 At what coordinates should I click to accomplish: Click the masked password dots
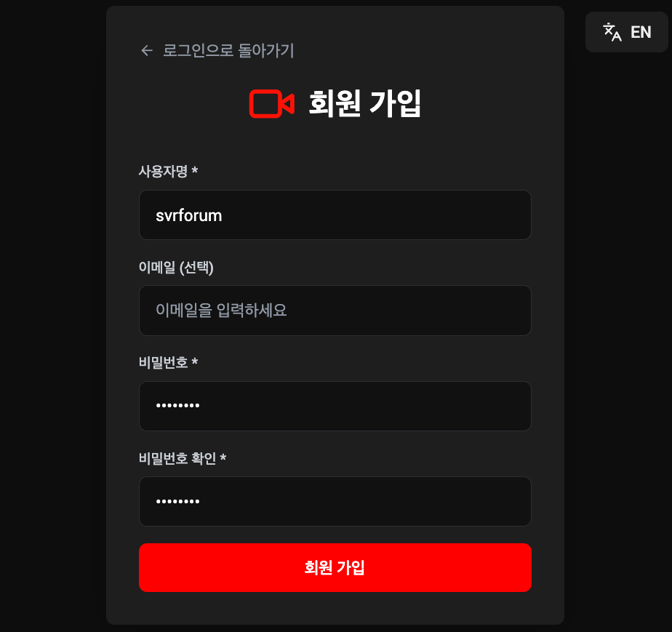click(x=177, y=406)
